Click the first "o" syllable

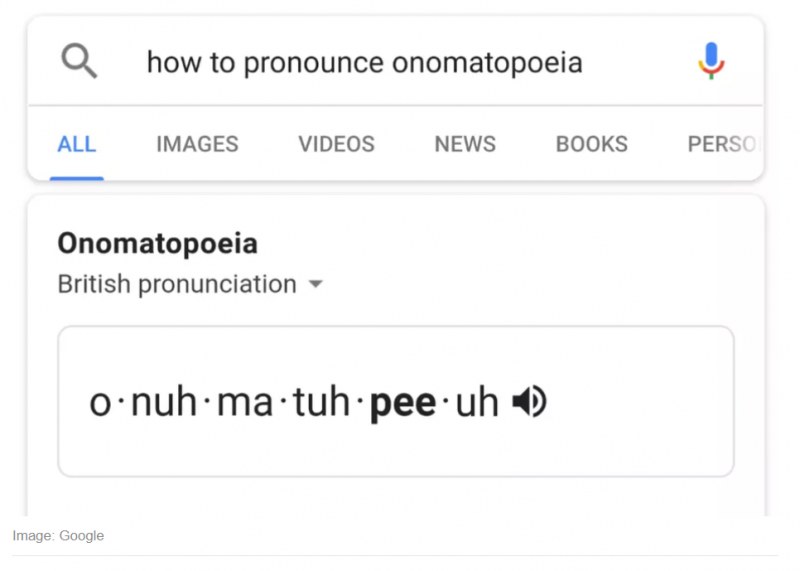click(x=99, y=403)
